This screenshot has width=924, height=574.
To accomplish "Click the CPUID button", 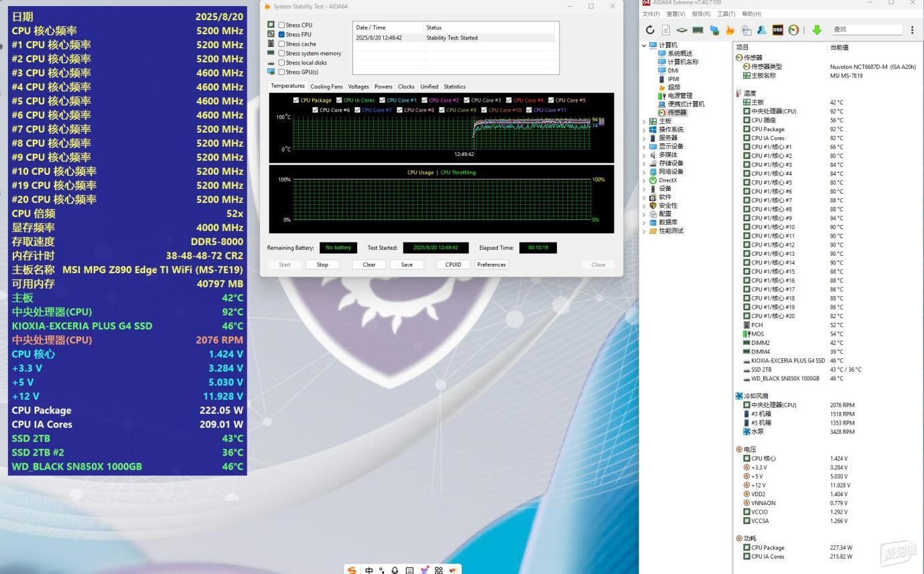I will click(x=453, y=265).
